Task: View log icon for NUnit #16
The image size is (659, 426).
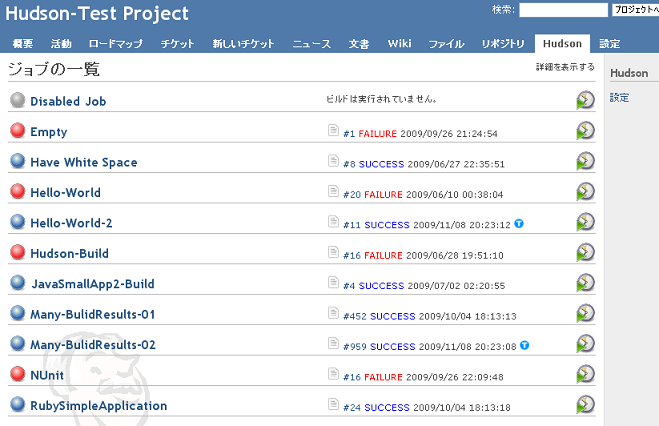Action: pos(333,374)
